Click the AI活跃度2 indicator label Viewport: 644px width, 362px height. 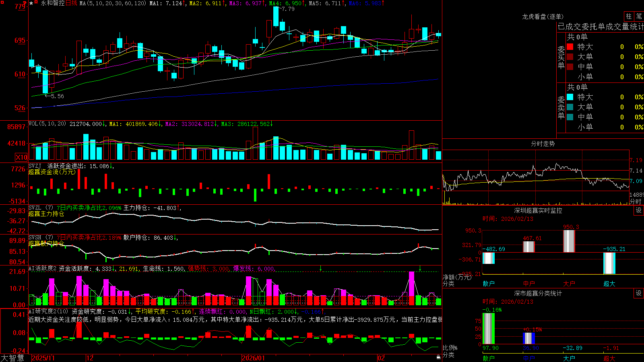43,268
